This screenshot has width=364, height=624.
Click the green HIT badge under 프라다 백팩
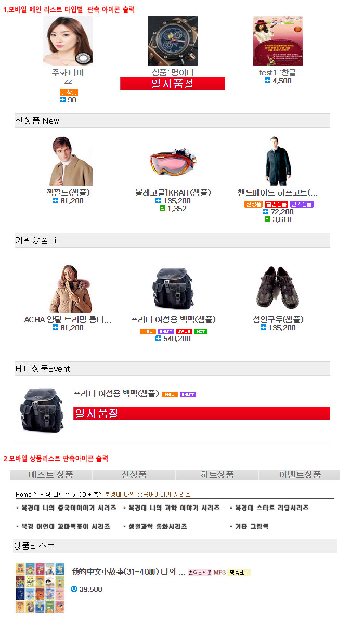pos(201,331)
